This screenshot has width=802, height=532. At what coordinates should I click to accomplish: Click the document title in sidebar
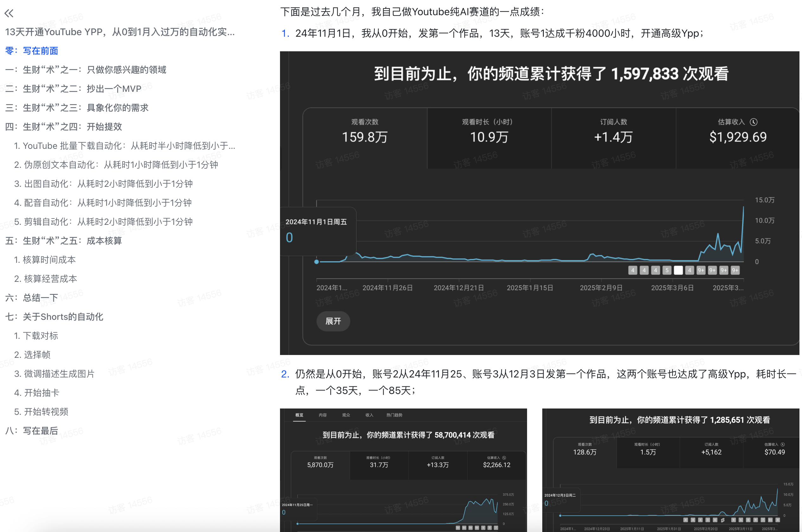click(x=120, y=32)
